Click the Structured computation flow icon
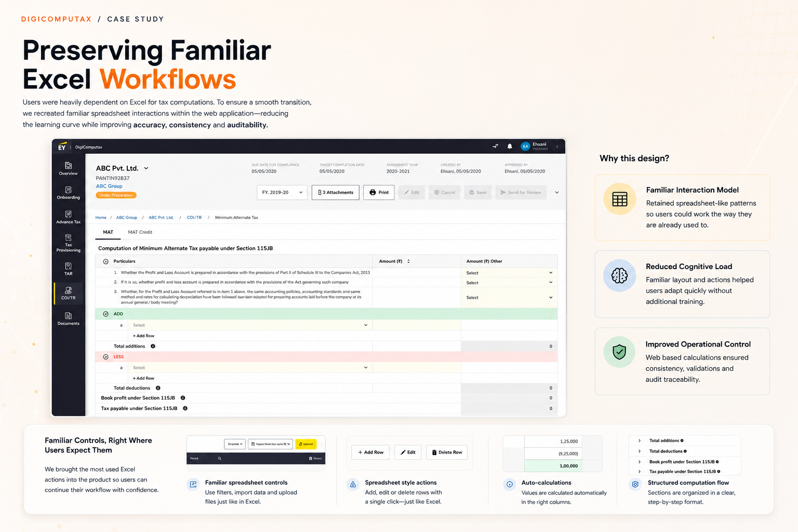This screenshot has height=532, width=798. (x=635, y=484)
